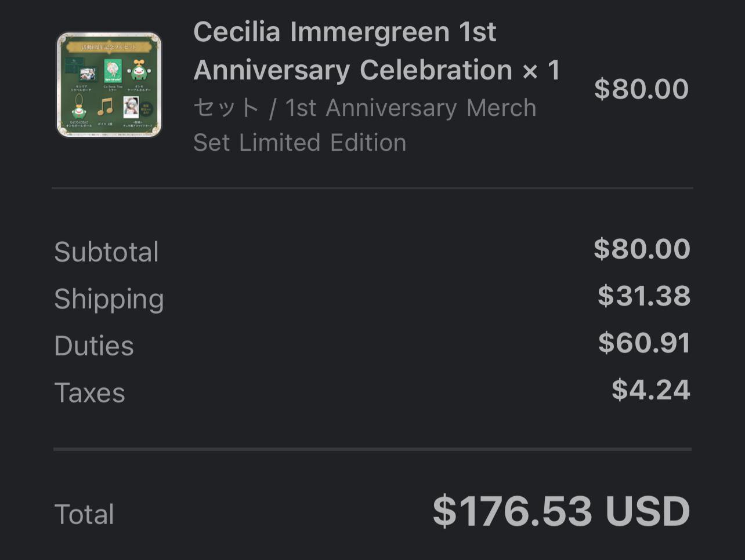
Task: Click the $80.00 item price
Action: pos(641,89)
